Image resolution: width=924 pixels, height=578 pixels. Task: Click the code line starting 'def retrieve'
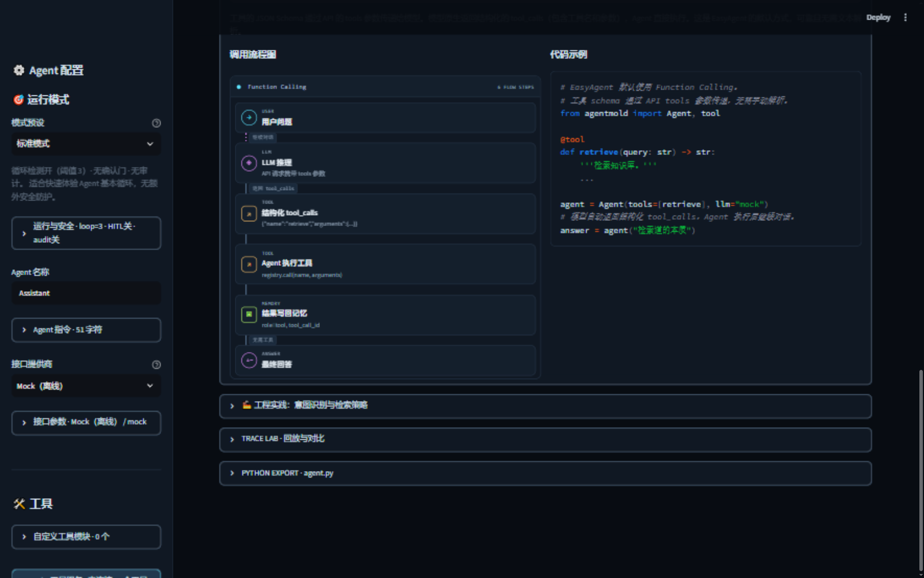[638, 152]
